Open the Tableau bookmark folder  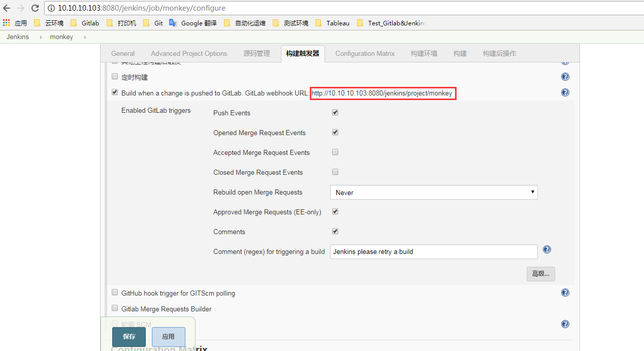(x=333, y=23)
